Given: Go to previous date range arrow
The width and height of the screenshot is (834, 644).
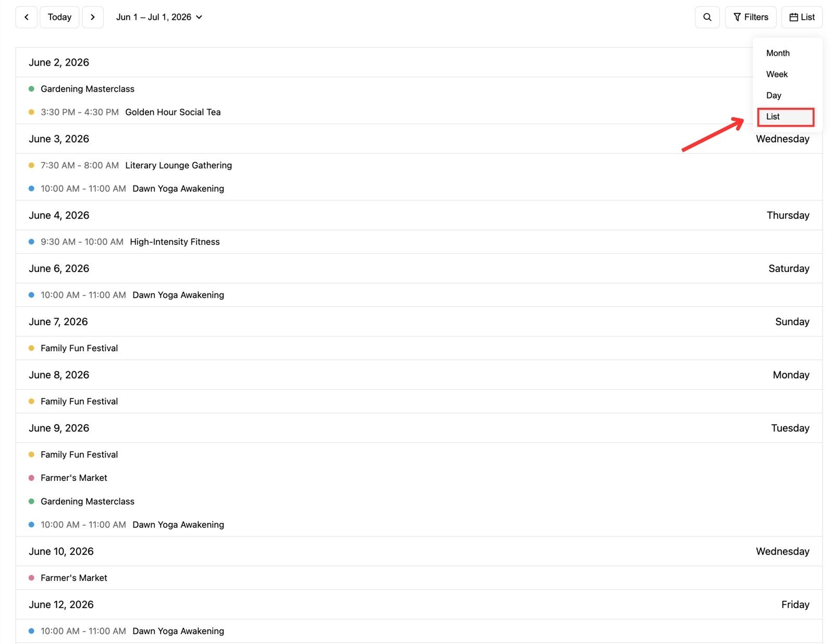Looking at the screenshot, I should [x=27, y=17].
